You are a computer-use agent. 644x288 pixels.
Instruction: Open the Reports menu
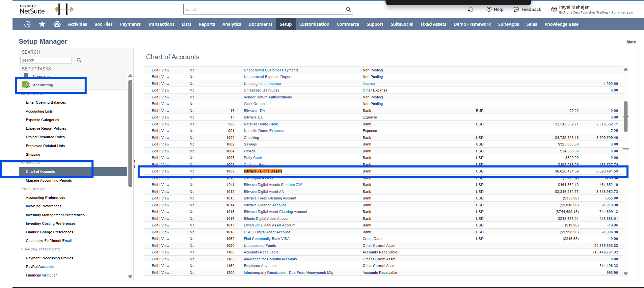(207, 24)
